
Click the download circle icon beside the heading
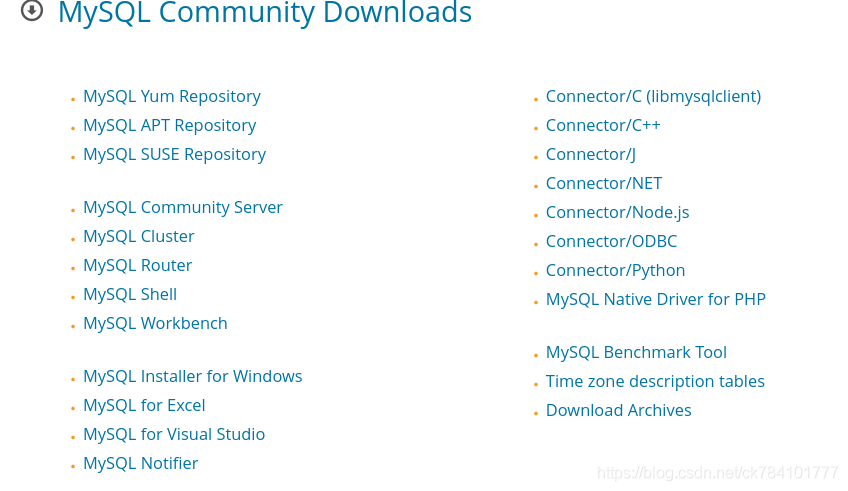pyautogui.click(x=32, y=10)
